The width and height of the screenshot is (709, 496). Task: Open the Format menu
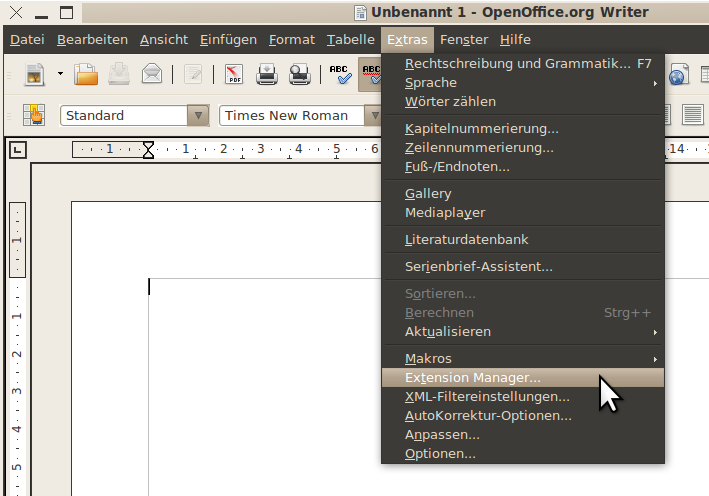tap(291, 40)
